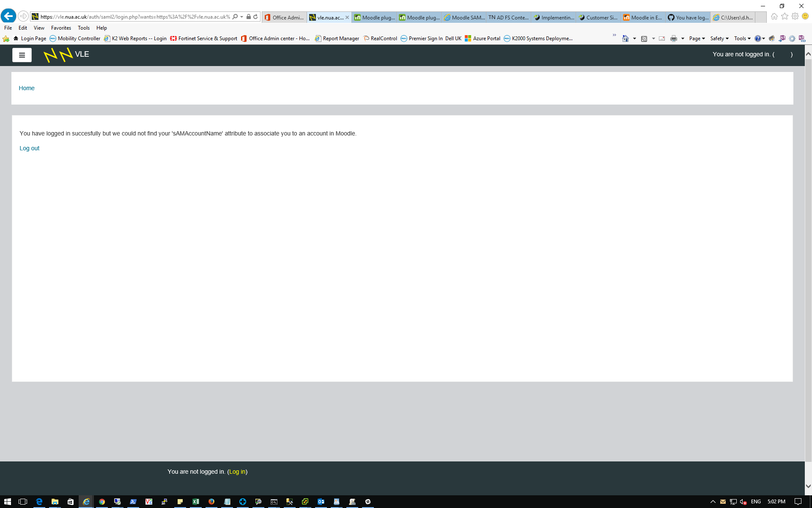The image size is (812, 508).
Task: Click the Help question mark icon
Action: pyautogui.click(x=758, y=39)
